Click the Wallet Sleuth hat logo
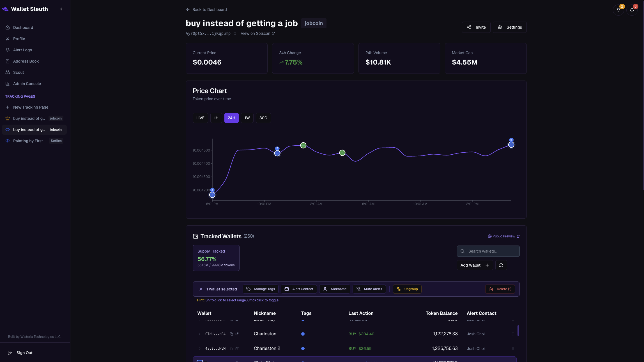This screenshot has width=644, height=362. pos(5,9)
